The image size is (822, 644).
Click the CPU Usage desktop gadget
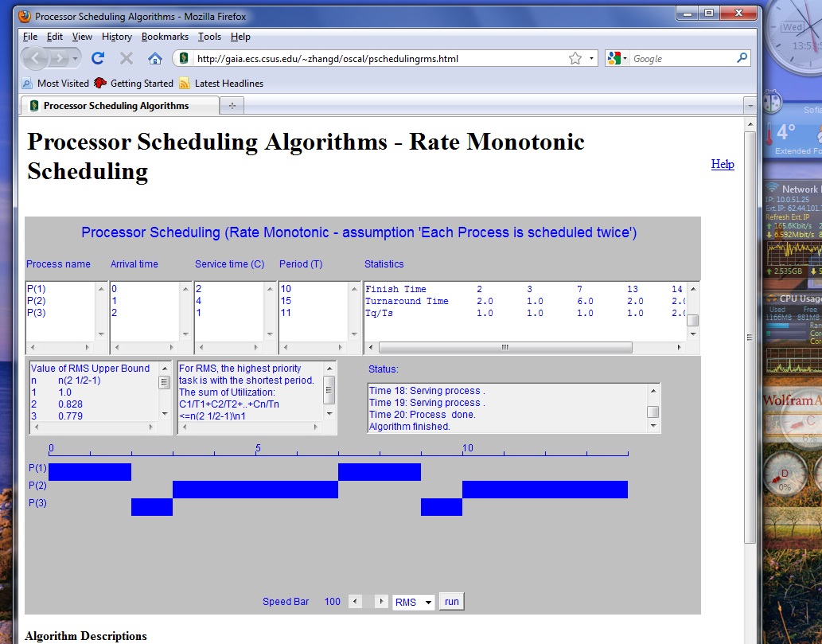(x=793, y=334)
